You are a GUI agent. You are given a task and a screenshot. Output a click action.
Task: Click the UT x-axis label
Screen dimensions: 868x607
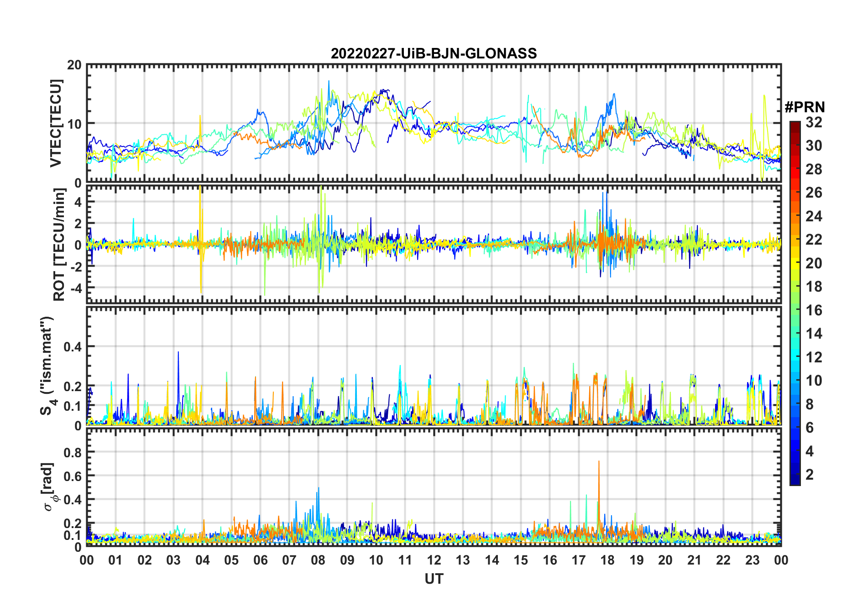coord(434,579)
